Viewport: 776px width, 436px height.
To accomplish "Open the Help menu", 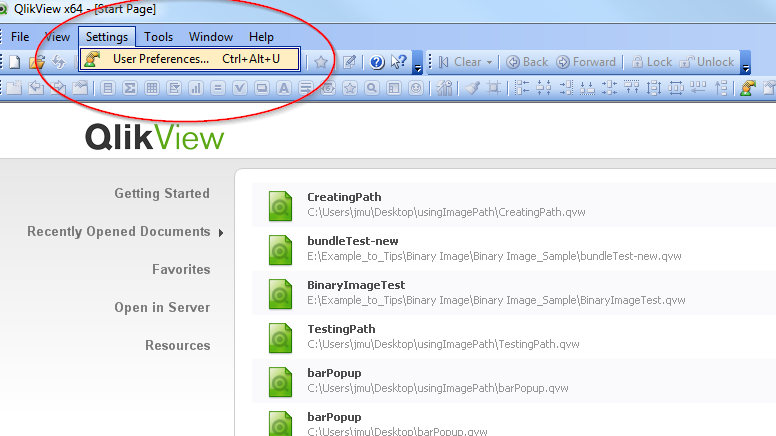I will [261, 37].
